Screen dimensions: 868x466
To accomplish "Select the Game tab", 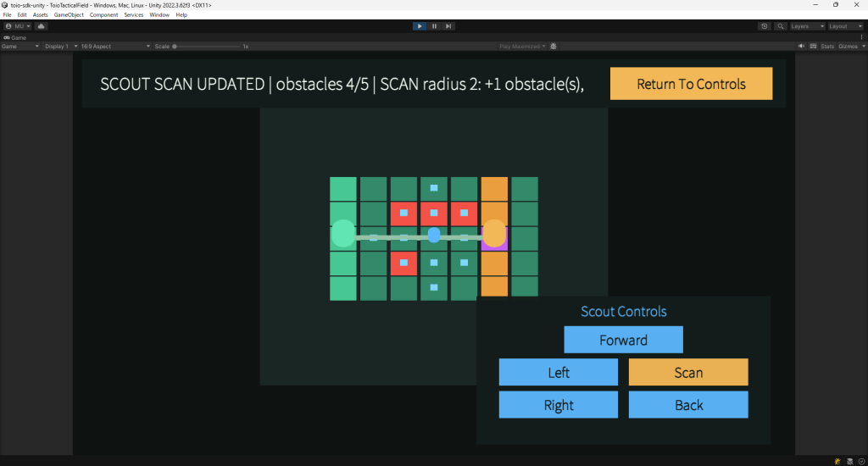I will pos(15,37).
